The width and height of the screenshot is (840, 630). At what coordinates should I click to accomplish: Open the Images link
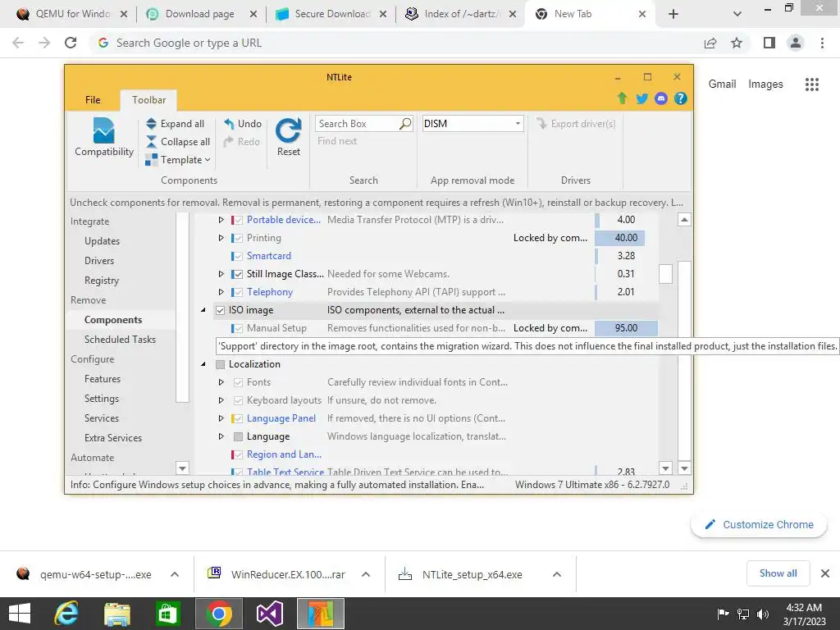[765, 84]
